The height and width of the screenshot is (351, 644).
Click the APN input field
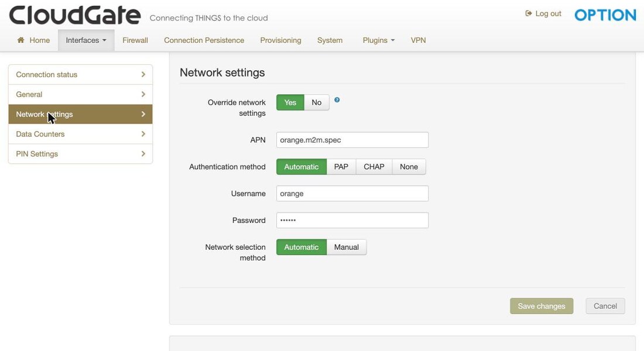click(352, 140)
